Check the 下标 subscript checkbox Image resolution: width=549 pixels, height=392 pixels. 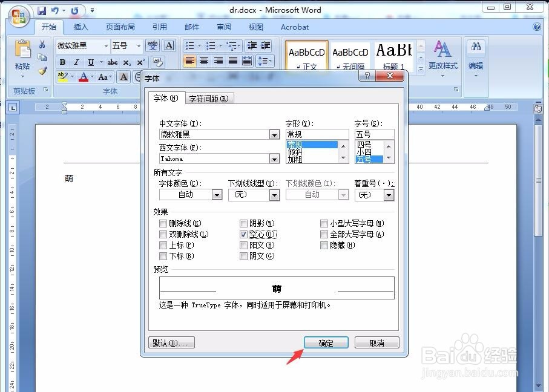(163, 256)
